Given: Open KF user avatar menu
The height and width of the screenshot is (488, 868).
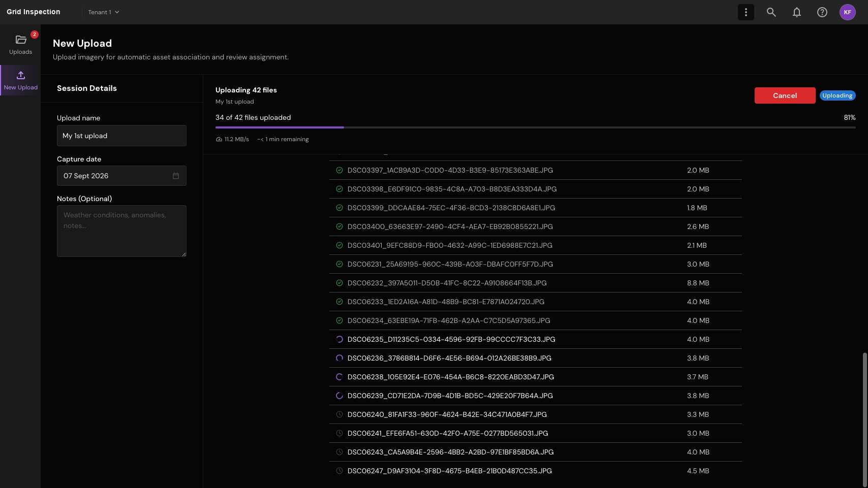Looking at the screenshot, I should [x=847, y=12].
